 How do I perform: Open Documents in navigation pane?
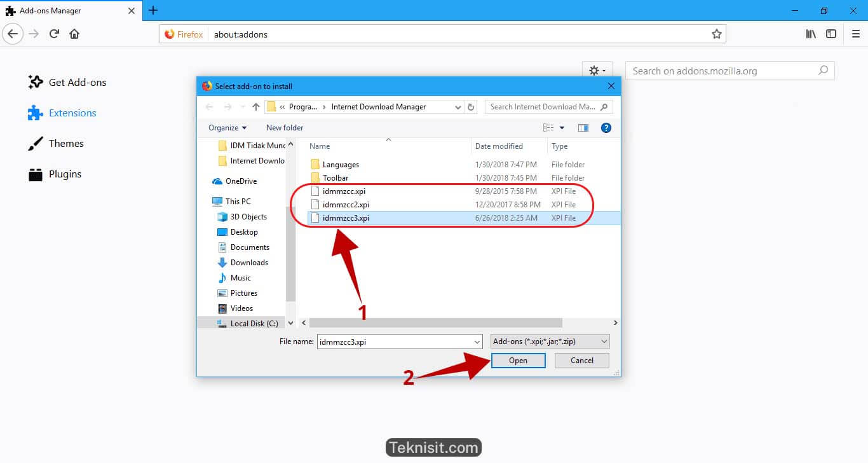tap(243, 247)
